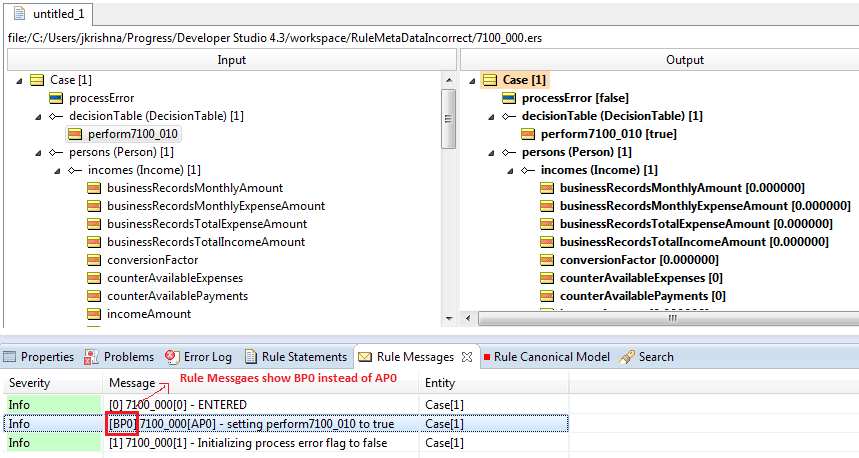859x458 pixels.
Task: Select the Initializing process error flag message
Action: 286,443
